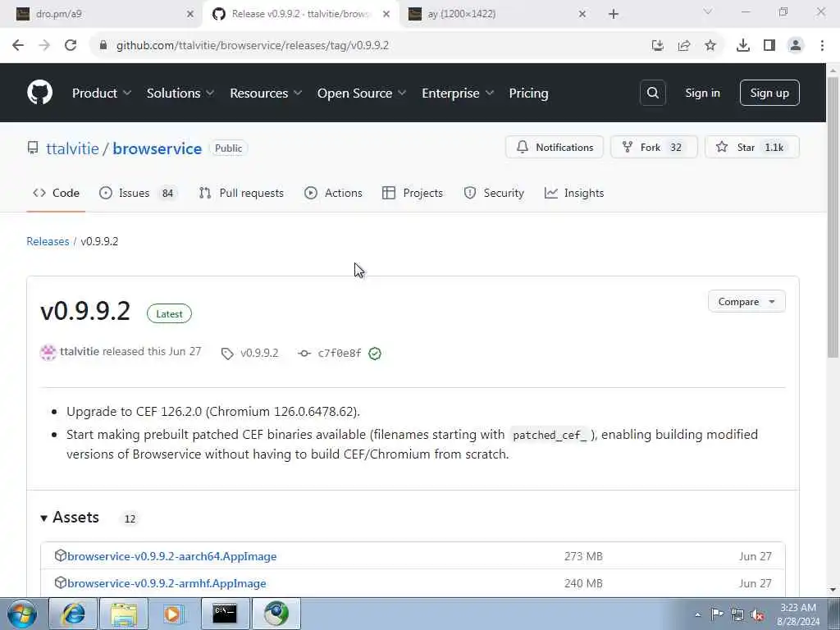Open commit c7f0e8f link
Screen dimensions: 840x630
[x=339, y=354]
